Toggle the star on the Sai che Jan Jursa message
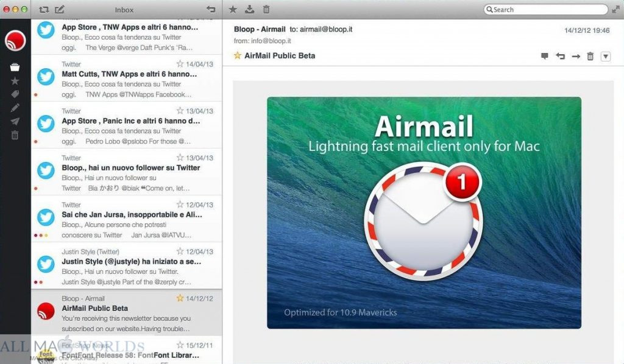The width and height of the screenshot is (624, 364). tap(180, 205)
